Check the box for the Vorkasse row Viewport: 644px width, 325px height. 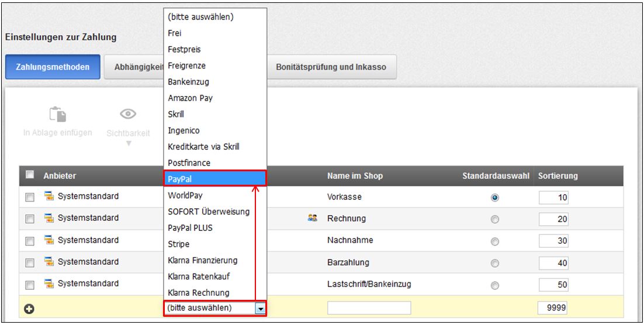pyautogui.click(x=30, y=198)
